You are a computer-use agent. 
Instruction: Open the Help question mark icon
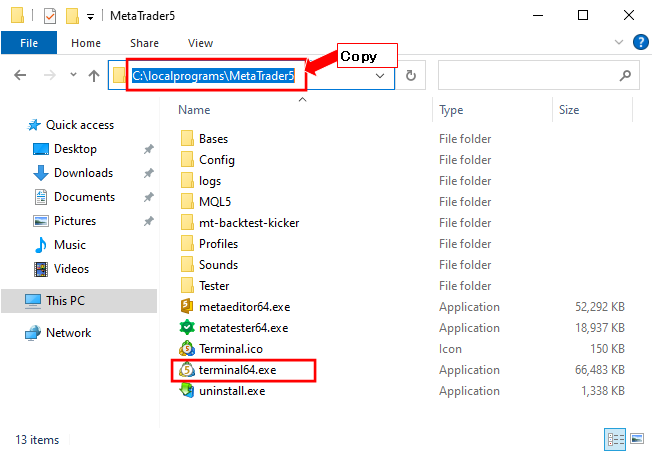pos(641,42)
